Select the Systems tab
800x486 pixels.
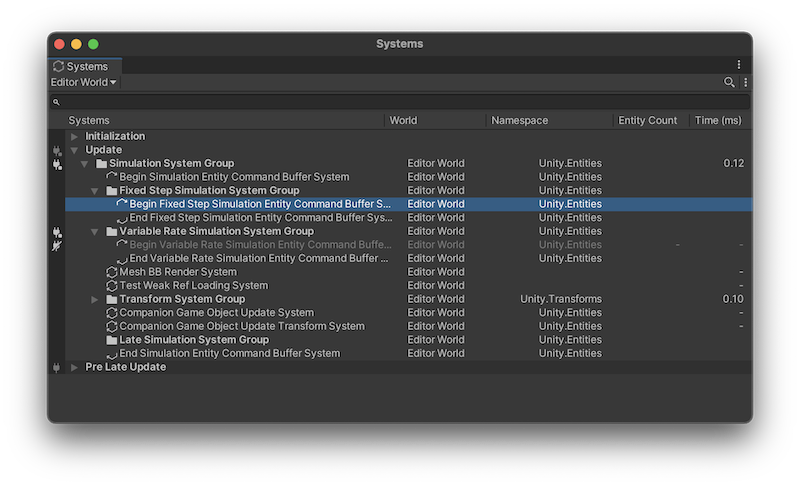80,66
